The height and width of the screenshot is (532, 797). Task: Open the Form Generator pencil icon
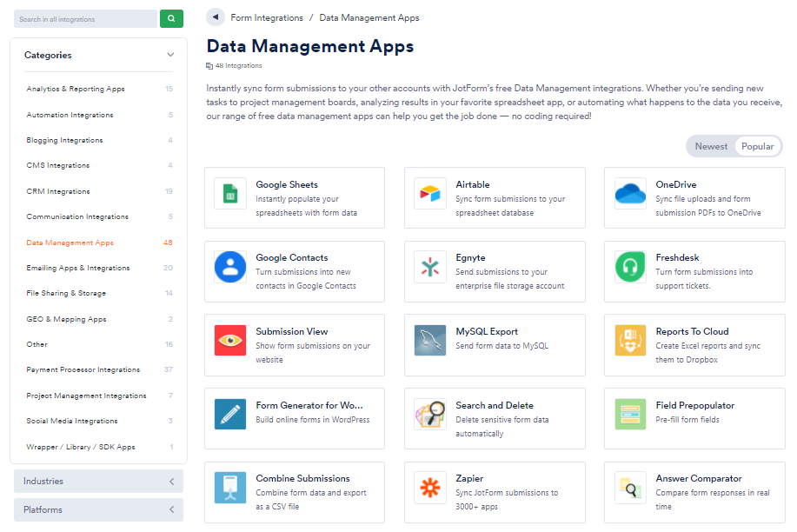coord(230,414)
